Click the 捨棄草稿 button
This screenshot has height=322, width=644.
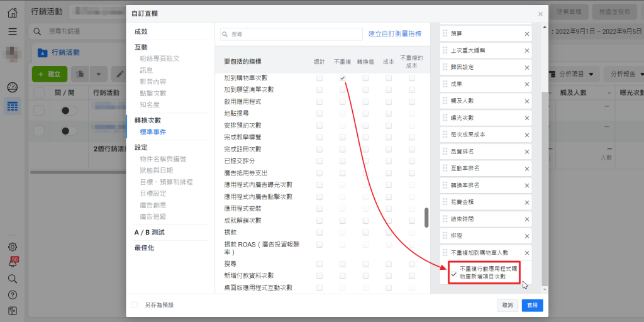pos(569,13)
